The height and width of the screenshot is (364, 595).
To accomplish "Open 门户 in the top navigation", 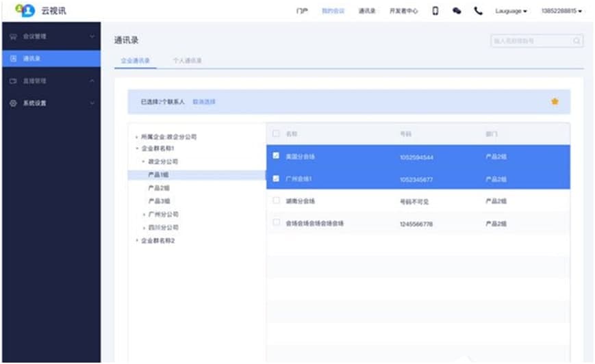I will click(x=302, y=11).
